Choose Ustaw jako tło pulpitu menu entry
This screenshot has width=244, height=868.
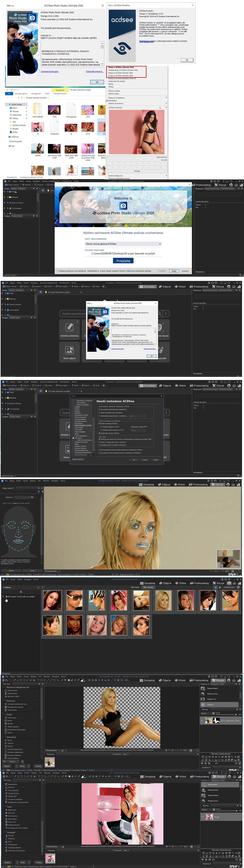pyautogui.click(x=117, y=81)
